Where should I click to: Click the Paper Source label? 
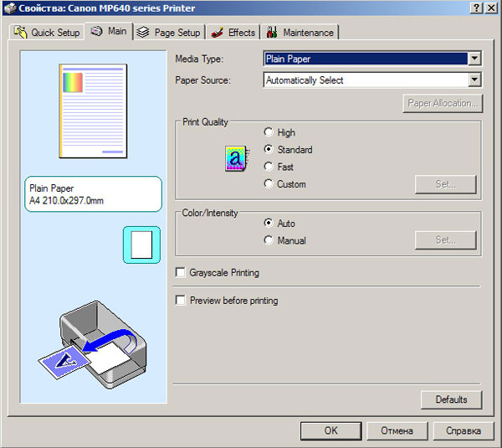coord(202,80)
